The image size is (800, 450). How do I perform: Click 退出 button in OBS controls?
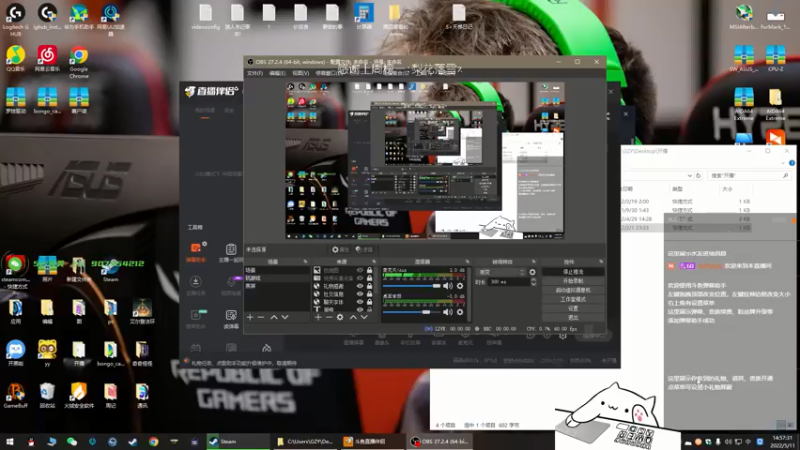(573, 317)
